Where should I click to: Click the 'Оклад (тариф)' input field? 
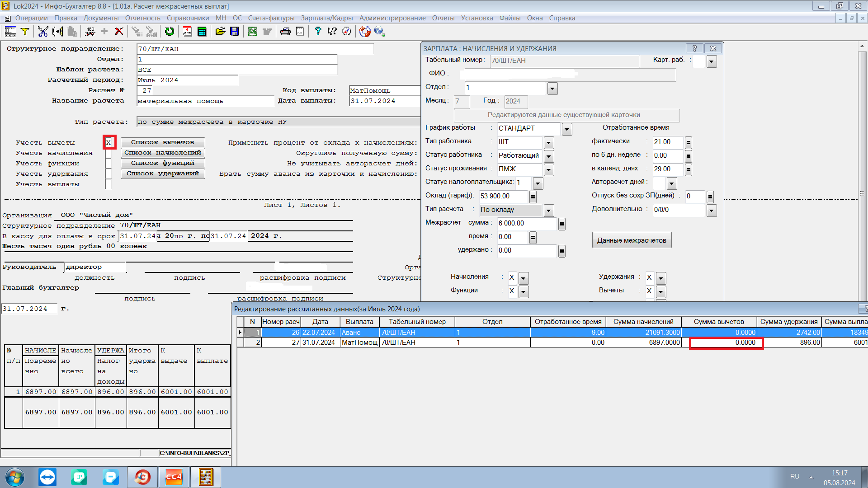(503, 196)
